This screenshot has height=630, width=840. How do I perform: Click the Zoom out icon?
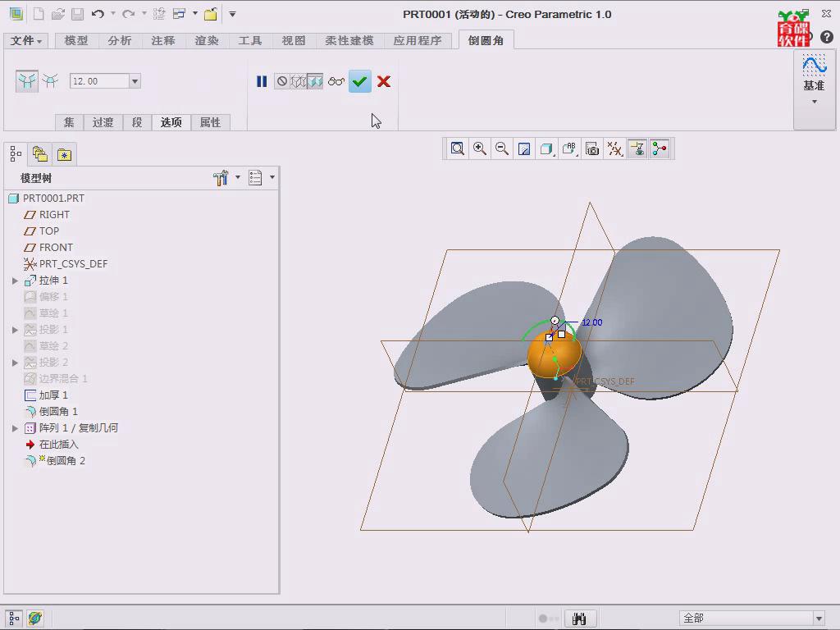502,149
